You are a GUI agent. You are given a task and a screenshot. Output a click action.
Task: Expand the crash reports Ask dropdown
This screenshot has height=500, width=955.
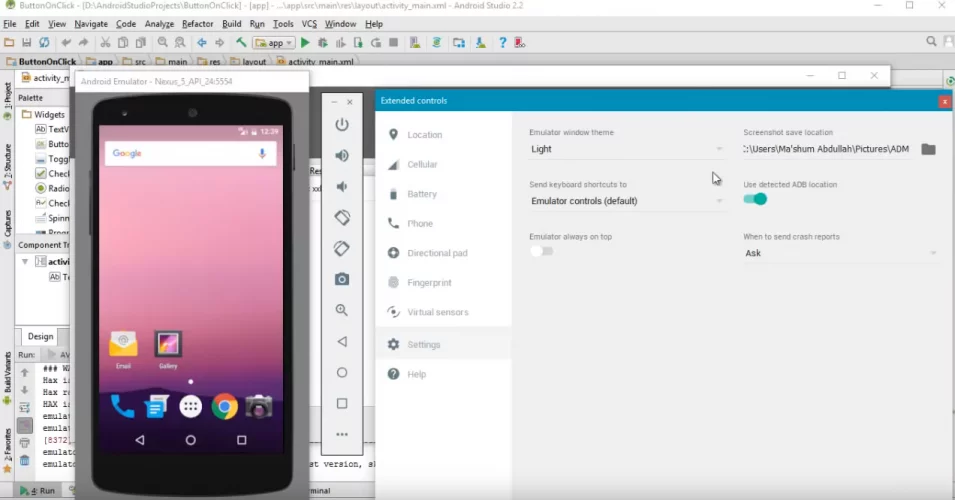pyautogui.click(x=840, y=253)
